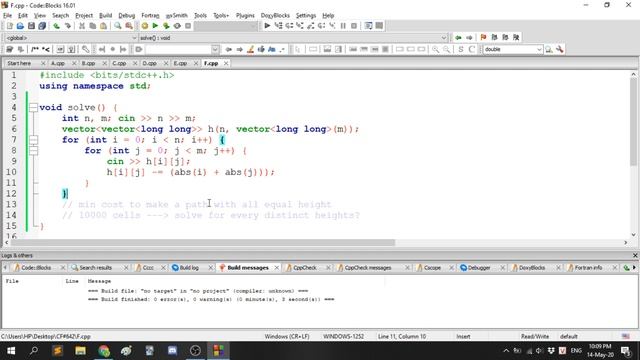Screen dimensions: 640x360
Task: Close the F.cpp tab
Action: pyautogui.click(x=226, y=63)
